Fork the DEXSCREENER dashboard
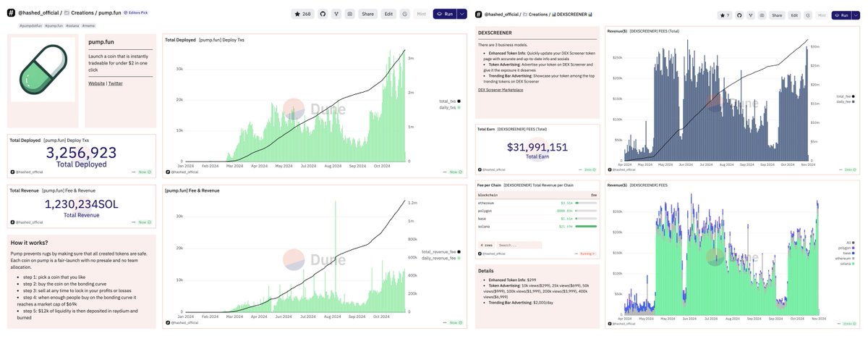 pos(752,14)
